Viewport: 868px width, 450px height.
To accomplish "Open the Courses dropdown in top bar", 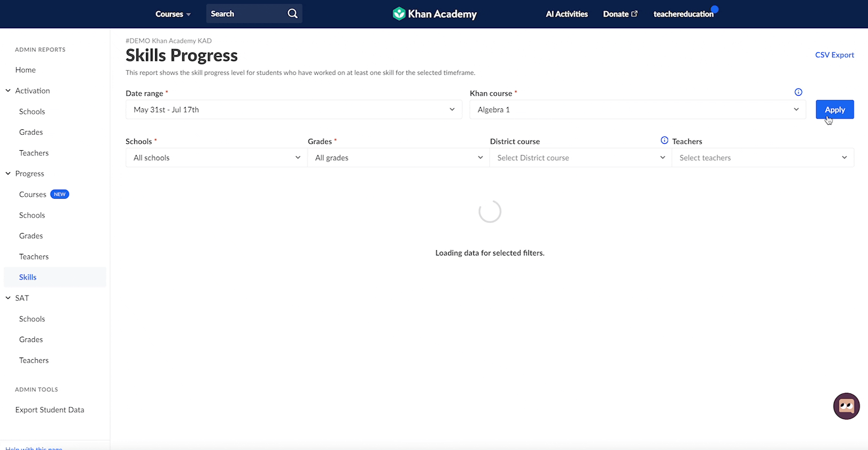I will tap(173, 14).
